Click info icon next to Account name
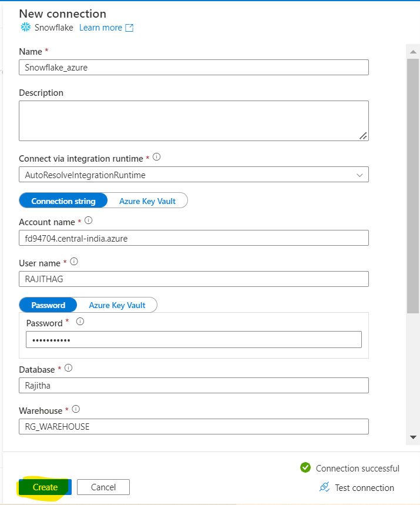The image size is (420, 505). (x=88, y=221)
